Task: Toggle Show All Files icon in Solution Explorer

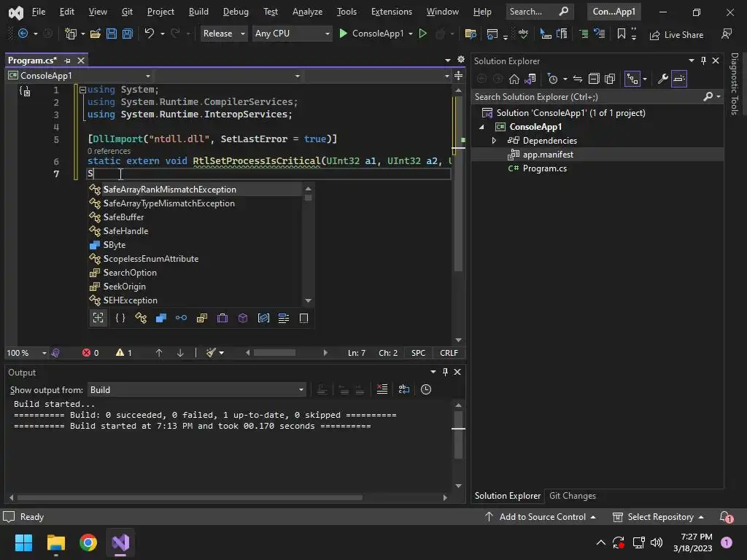Action: click(610, 79)
